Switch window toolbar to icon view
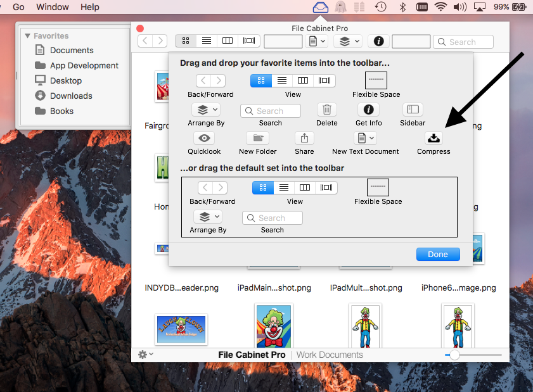The width and height of the screenshot is (533, 392). (186, 41)
